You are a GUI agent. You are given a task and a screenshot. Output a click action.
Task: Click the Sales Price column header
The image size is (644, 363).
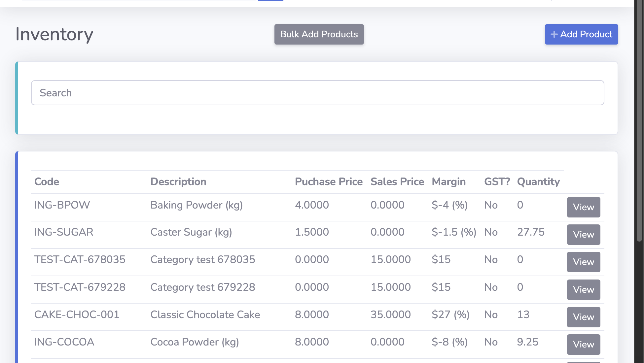[x=397, y=181]
